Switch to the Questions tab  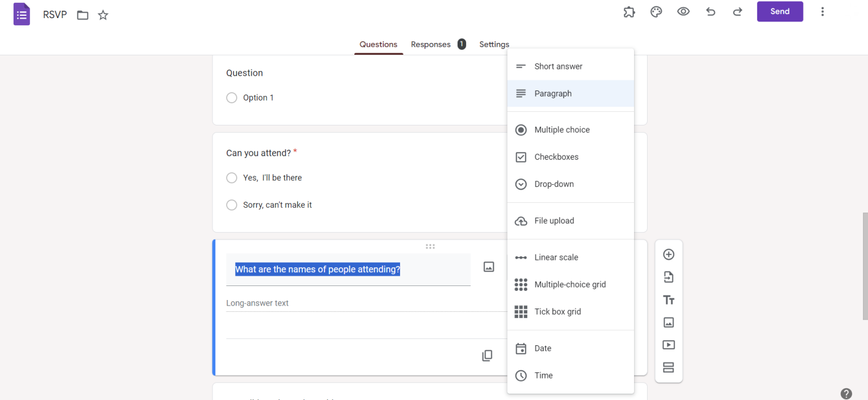[379, 45]
